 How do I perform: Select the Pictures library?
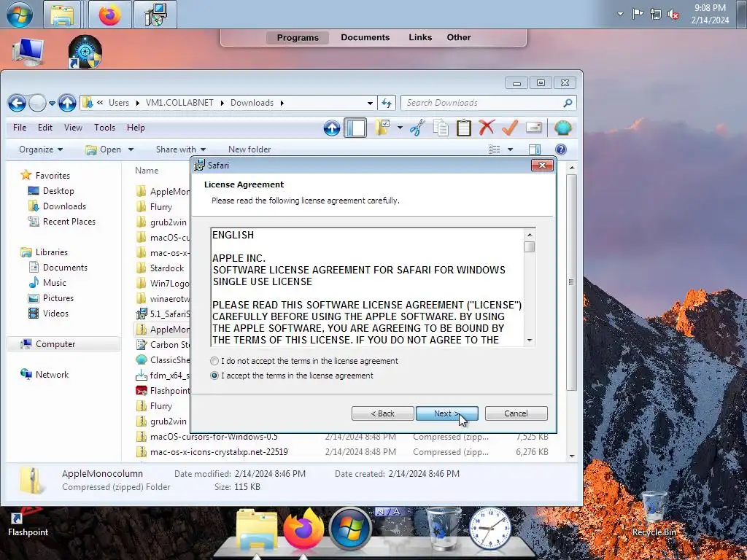pyautogui.click(x=58, y=298)
